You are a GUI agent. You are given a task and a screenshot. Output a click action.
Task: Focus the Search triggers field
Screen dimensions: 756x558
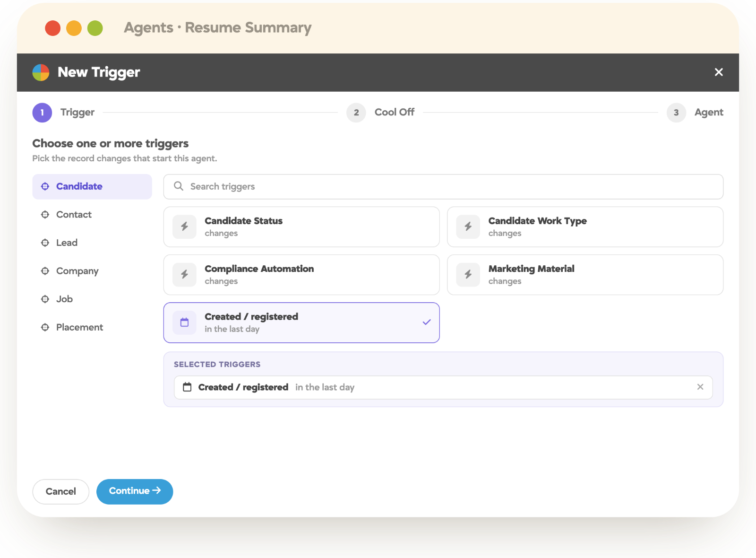click(443, 187)
